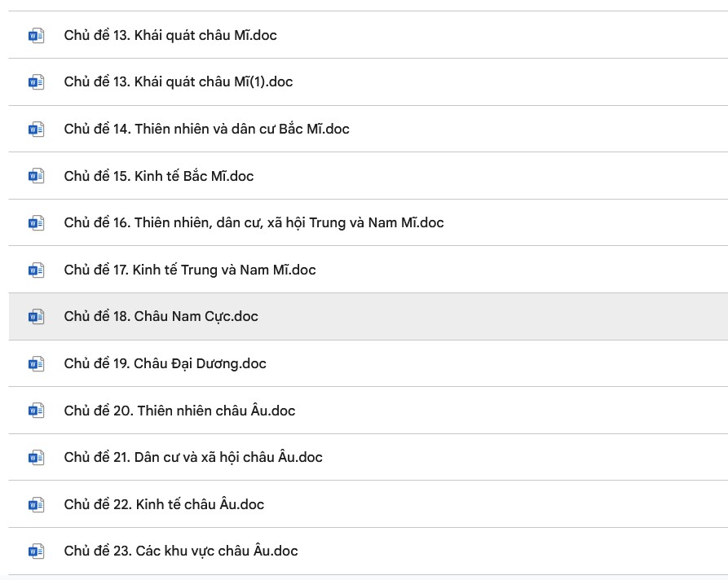Select Chủ đề 21. Dân cư và xã hội châu Âu.doc
Screen dimensions: 728x580
193,458
